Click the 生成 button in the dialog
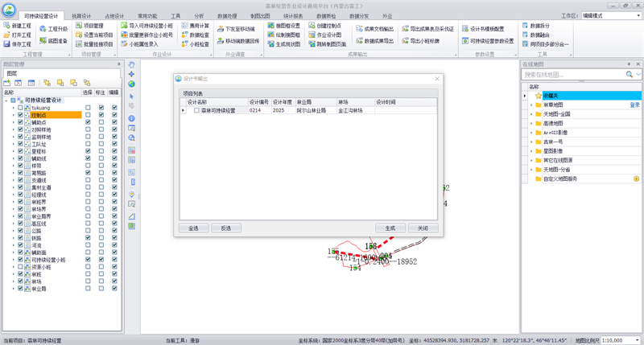Image resolution: width=644 pixels, height=345 pixels. 390,228
